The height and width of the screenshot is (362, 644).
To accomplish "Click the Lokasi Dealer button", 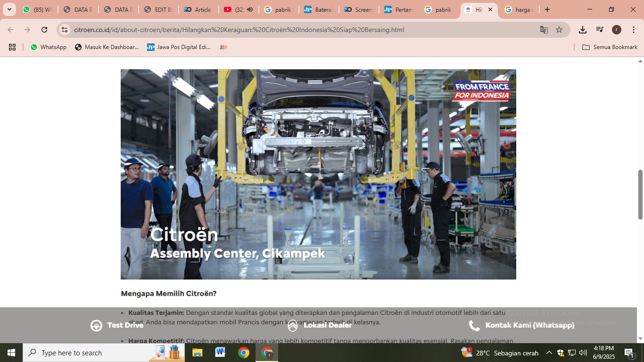I will [x=320, y=325].
